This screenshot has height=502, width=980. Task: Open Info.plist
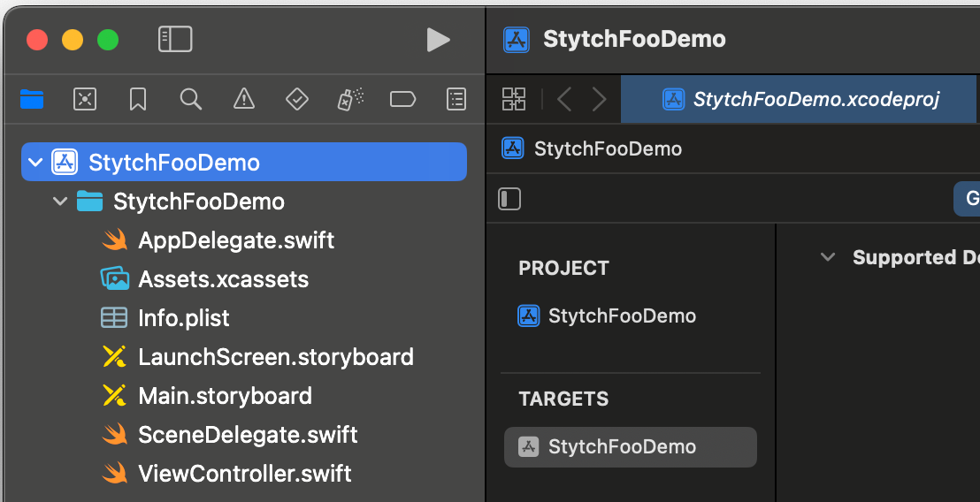[x=184, y=318]
